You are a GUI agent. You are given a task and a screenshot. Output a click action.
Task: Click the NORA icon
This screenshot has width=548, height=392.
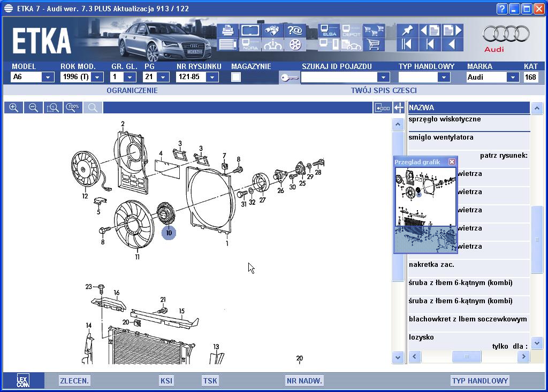click(x=250, y=45)
